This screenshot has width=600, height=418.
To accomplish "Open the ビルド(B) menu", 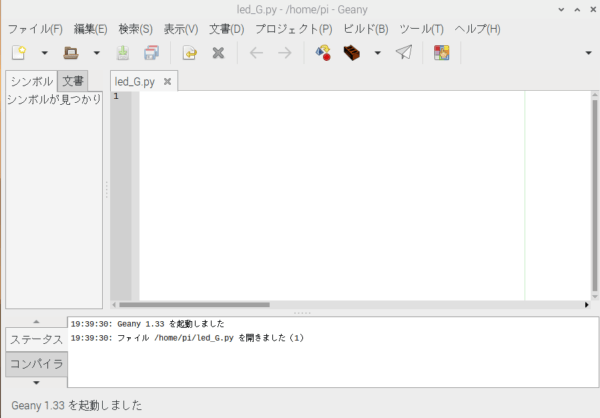I will pos(366,29).
